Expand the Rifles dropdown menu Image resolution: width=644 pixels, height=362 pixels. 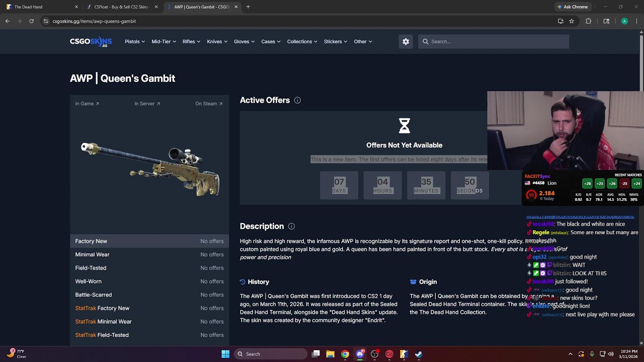(x=191, y=42)
